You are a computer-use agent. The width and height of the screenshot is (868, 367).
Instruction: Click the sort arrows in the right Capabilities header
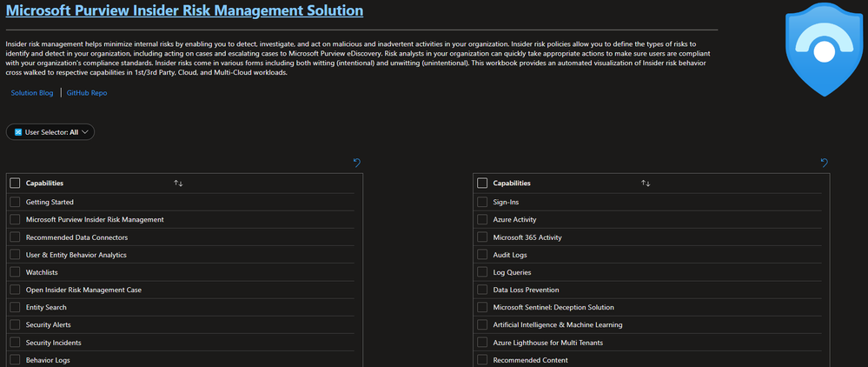click(x=646, y=183)
